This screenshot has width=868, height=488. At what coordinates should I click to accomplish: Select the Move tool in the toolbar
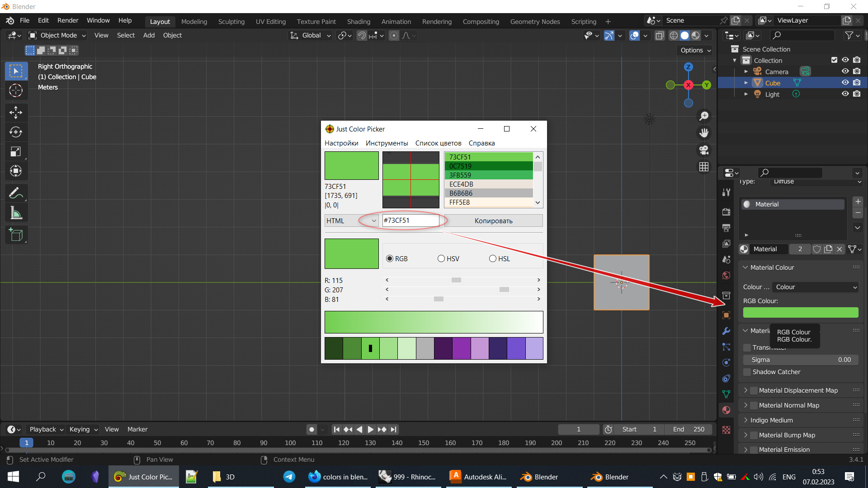(x=16, y=112)
